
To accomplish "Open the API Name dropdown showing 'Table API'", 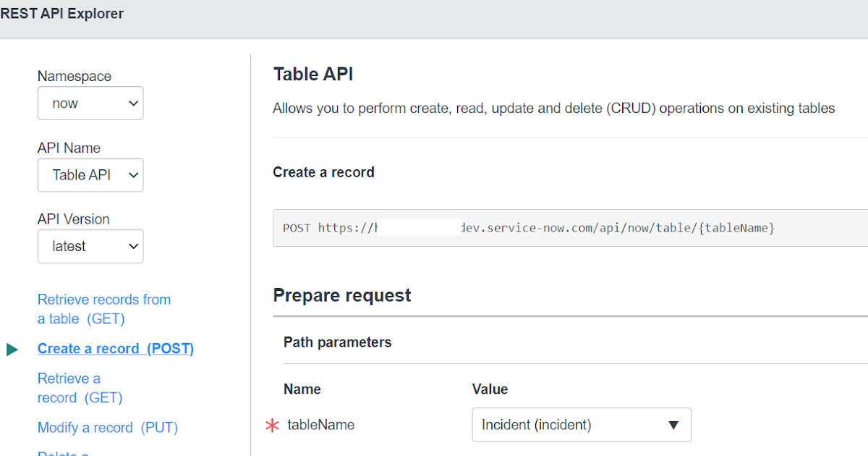I will coord(90,174).
